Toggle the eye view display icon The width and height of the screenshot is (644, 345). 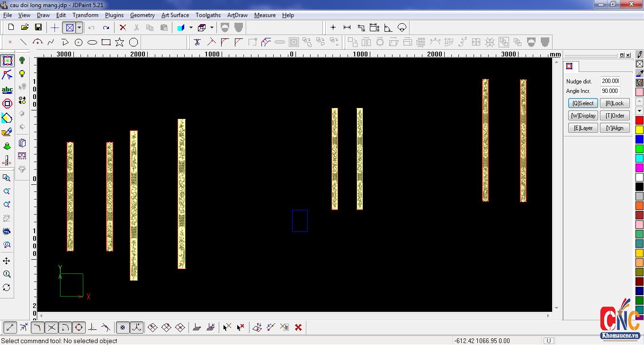coord(7,231)
